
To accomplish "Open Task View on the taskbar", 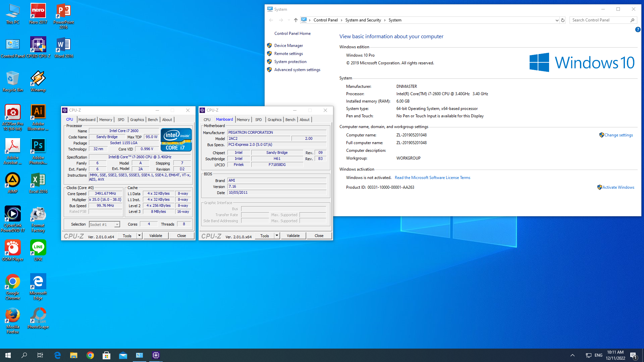I will coord(40,355).
